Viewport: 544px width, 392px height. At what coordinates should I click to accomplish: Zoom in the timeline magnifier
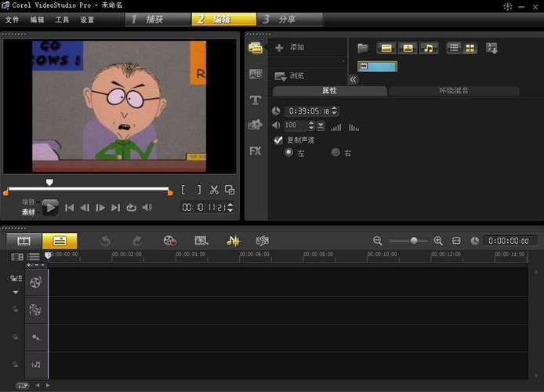438,241
